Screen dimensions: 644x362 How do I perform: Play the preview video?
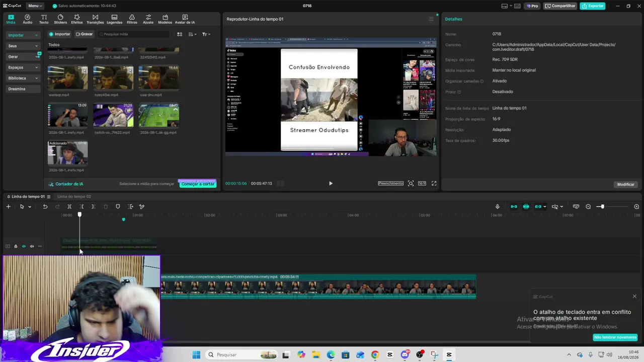coord(331,184)
